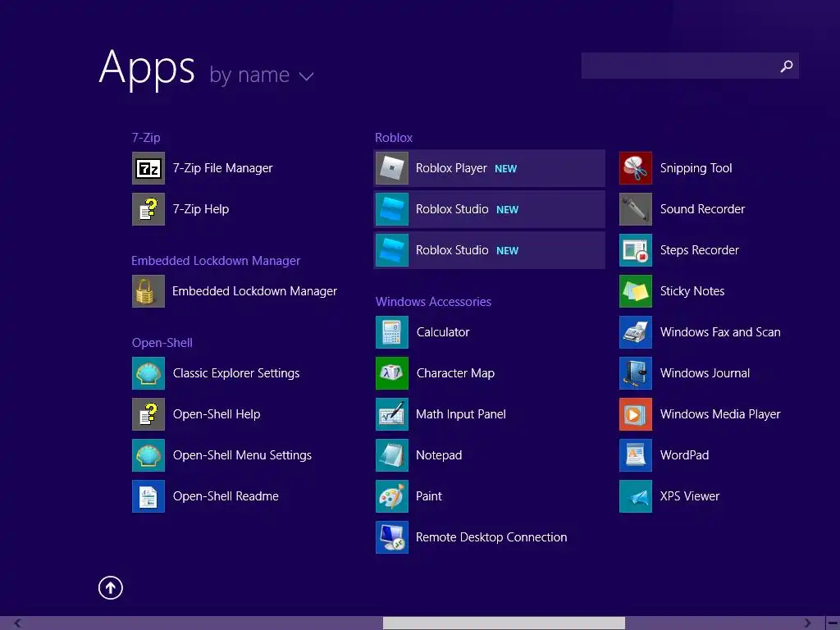Image resolution: width=840 pixels, height=630 pixels.
Task: Open the Open-Shell Readme document icon
Action: click(148, 496)
